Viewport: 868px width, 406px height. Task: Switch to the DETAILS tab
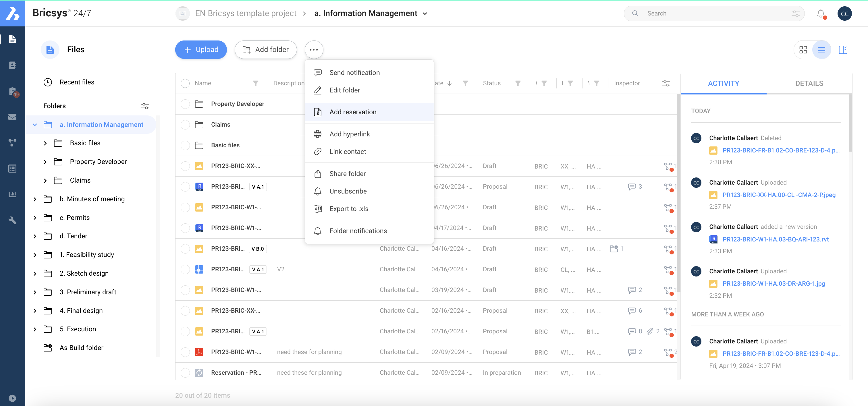(x=809, y=83)
